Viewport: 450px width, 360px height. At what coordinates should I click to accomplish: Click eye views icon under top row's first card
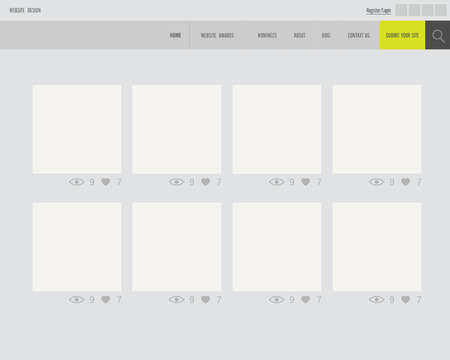click(x=77, y=182)
